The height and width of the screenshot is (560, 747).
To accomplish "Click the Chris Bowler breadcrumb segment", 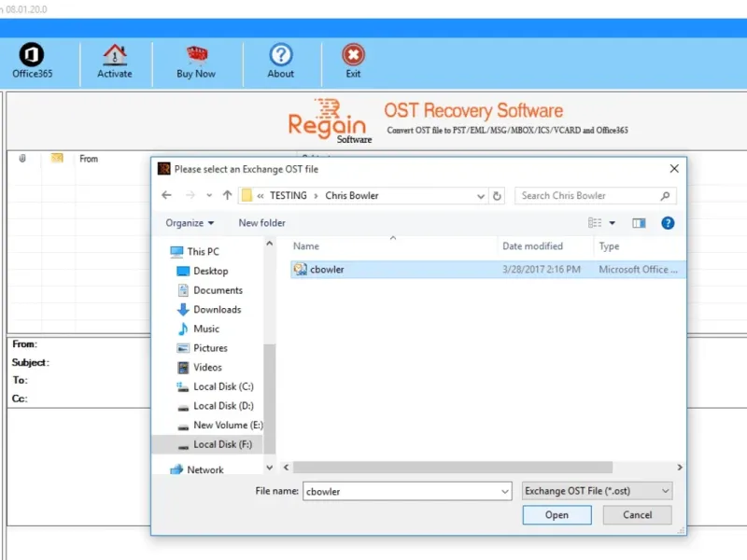I will point(352,196).
